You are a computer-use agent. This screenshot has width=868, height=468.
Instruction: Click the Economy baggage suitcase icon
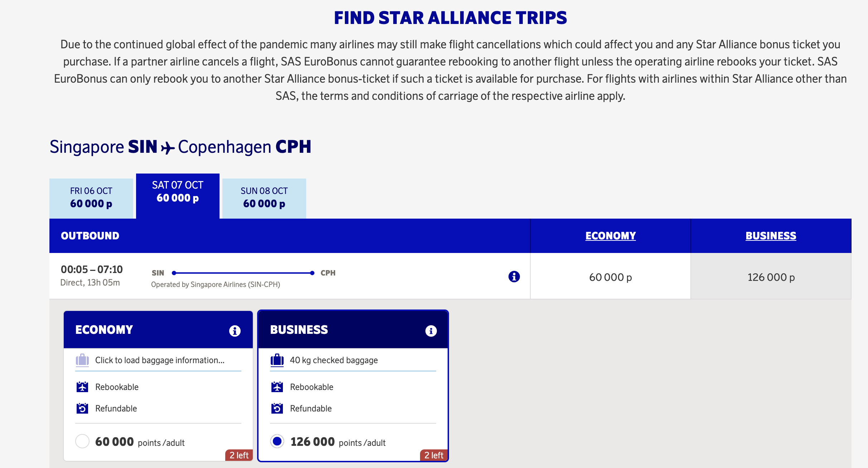click(82, 360)
